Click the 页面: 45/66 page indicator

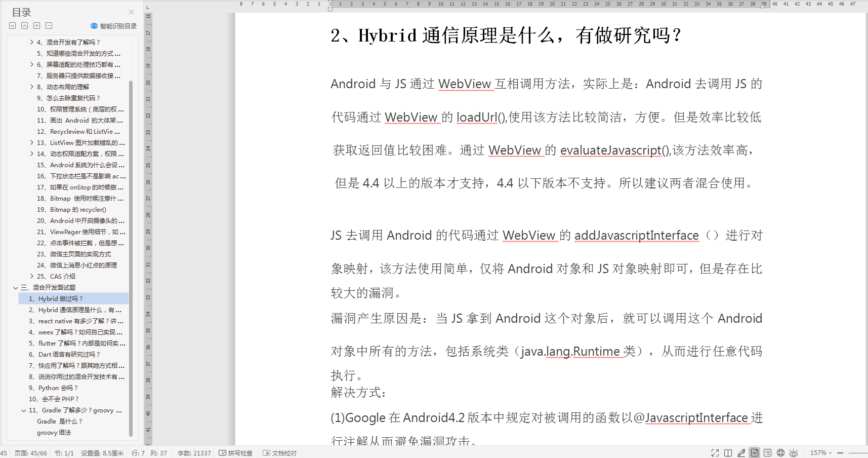click(x=31, y=453)
